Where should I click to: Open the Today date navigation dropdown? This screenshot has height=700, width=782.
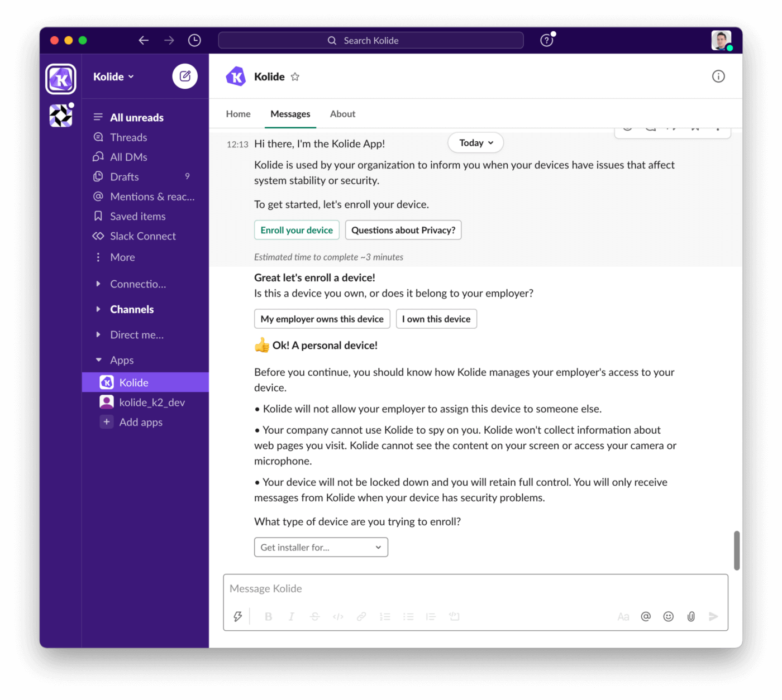(475, 142)
